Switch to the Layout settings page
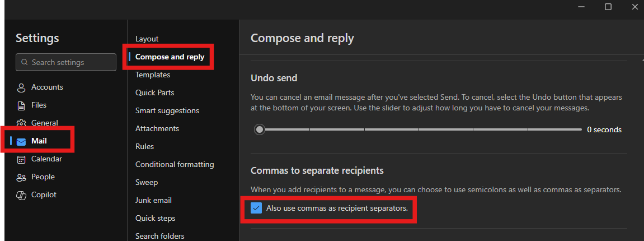Screen dimensions: 644x241 point(147,39)
